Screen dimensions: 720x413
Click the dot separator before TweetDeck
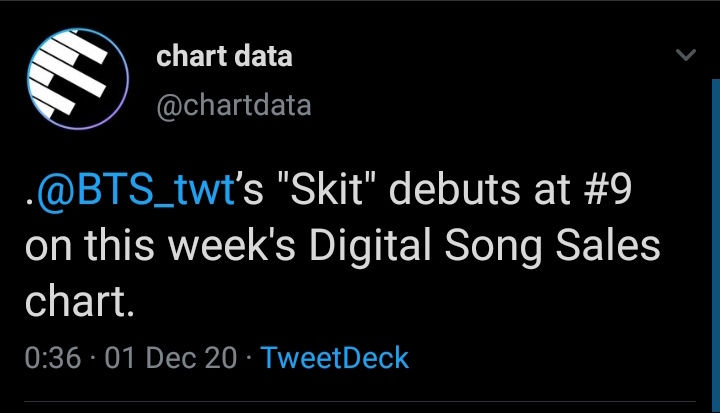tap(247, 358)
